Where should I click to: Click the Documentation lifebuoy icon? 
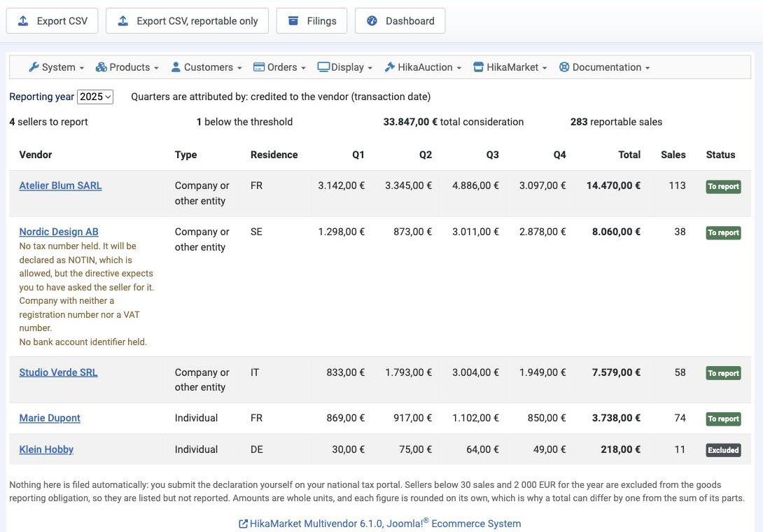(564, 67)
